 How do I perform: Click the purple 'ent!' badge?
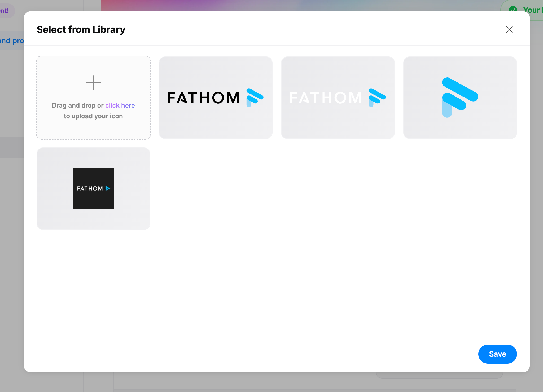(5, 11)
